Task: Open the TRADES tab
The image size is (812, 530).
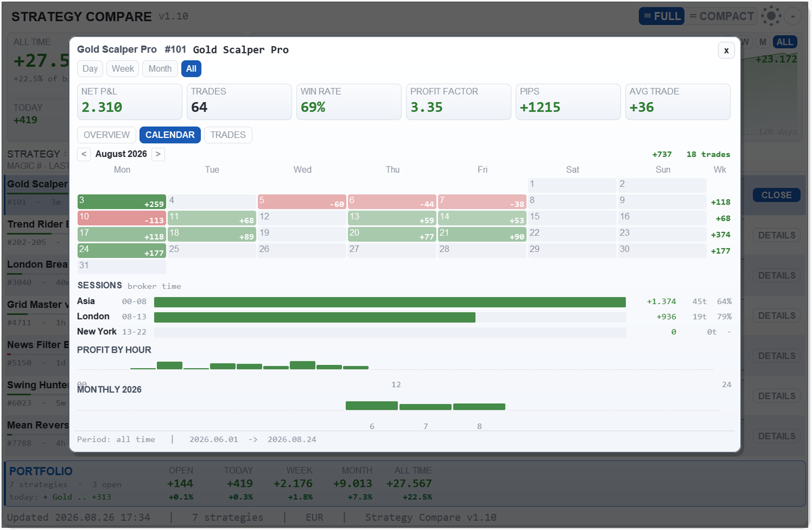Action: tap(228, 135)
